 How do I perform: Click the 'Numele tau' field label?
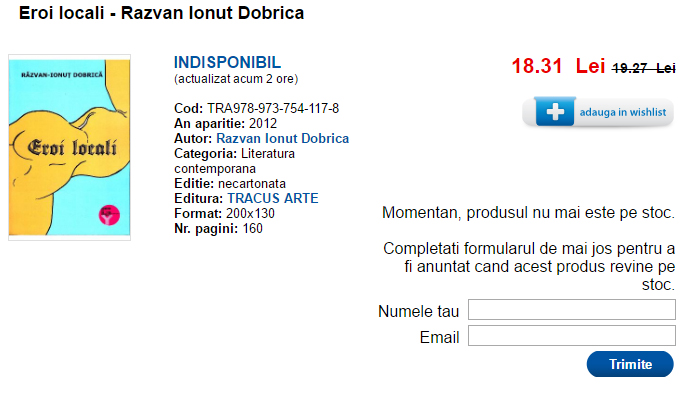click(x=418, y=311)
